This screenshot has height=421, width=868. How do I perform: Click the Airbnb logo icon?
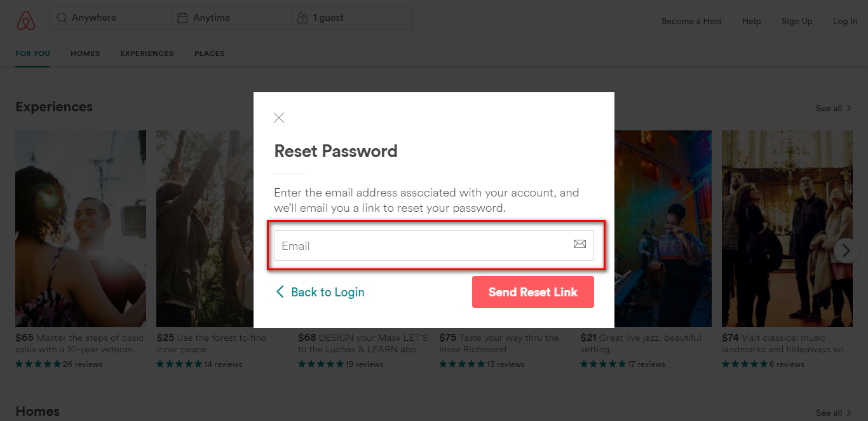click(x=25, y=20)
